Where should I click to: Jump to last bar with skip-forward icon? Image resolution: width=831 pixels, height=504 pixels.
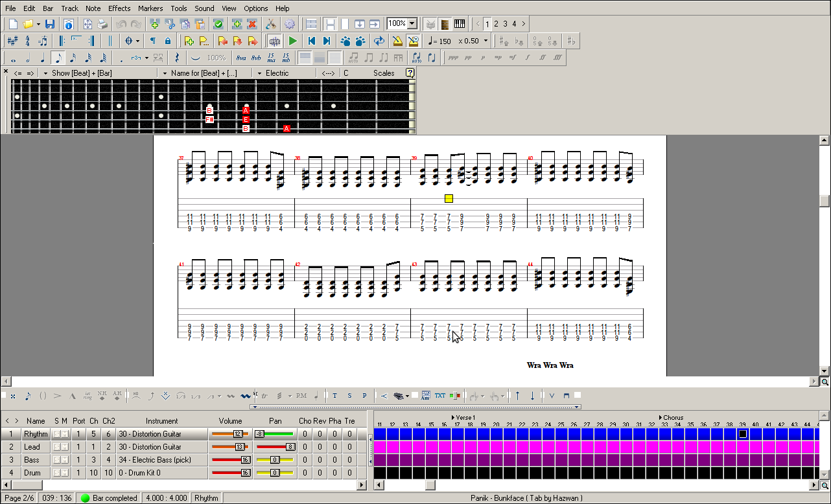(x=327, y=41)
